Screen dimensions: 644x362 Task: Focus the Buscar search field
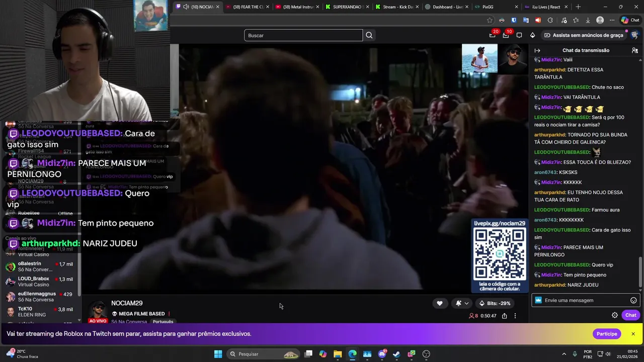click(x=303, y=35)
